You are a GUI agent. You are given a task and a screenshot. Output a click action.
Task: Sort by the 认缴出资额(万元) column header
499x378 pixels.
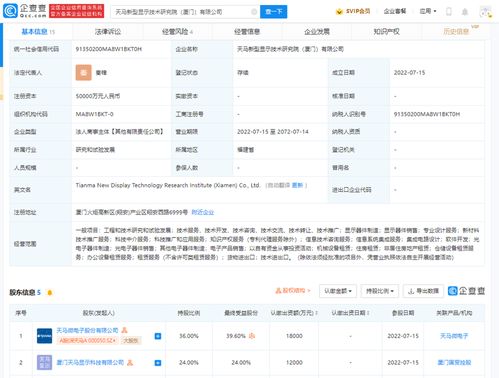coord(294,313)
